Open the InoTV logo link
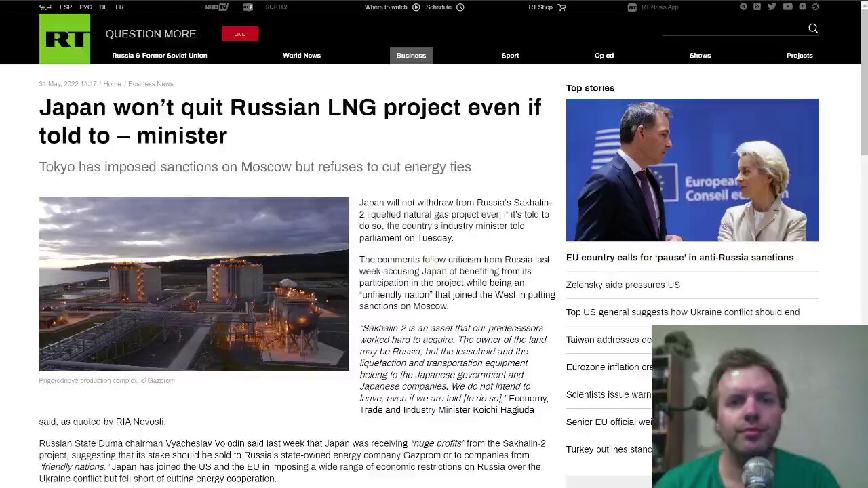The image size is (868, 488). pyautogui.click(x=217, y=7)
